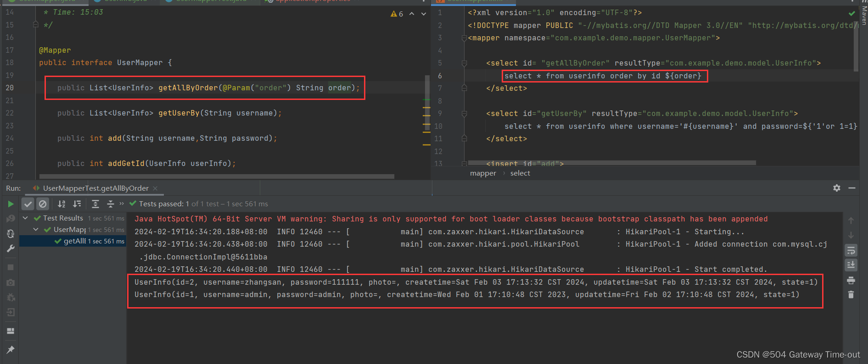Click the grey Stop square in Run sidebar
The image size is (868, 364).
11,267
